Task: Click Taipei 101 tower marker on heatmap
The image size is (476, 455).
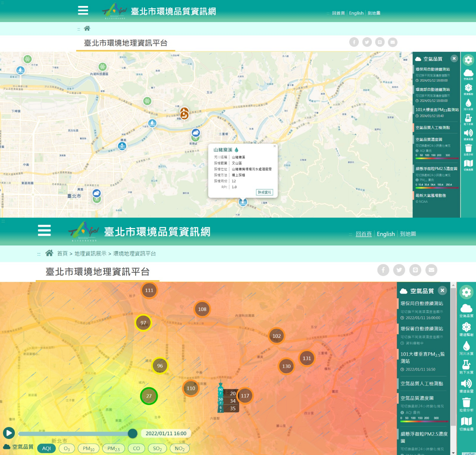Action: [221, 397]
